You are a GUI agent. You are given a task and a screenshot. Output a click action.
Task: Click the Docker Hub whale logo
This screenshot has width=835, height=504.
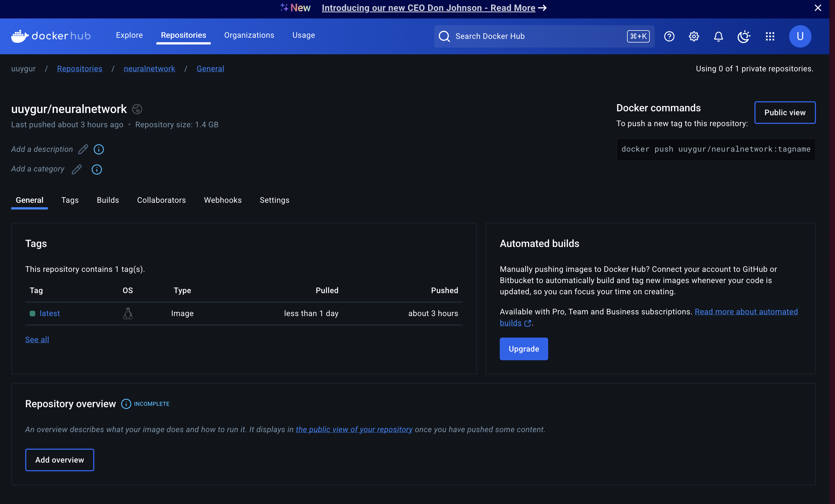tap(20, 36)
